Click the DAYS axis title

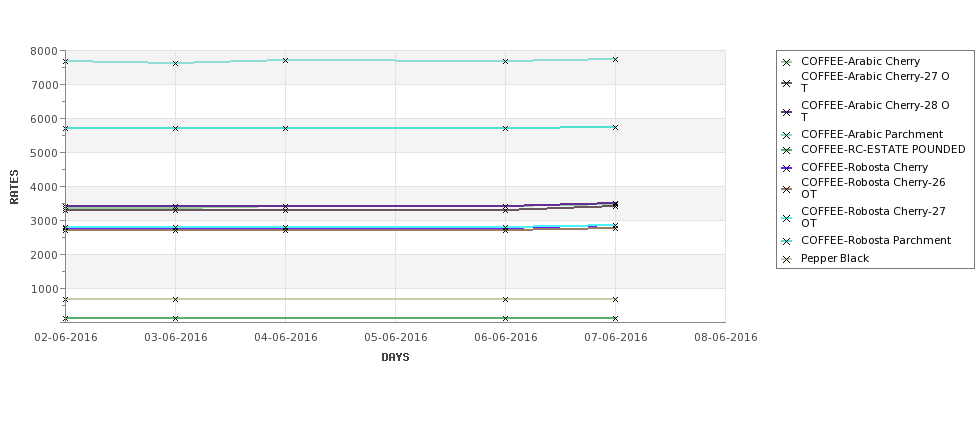click(x=395, y=358)
